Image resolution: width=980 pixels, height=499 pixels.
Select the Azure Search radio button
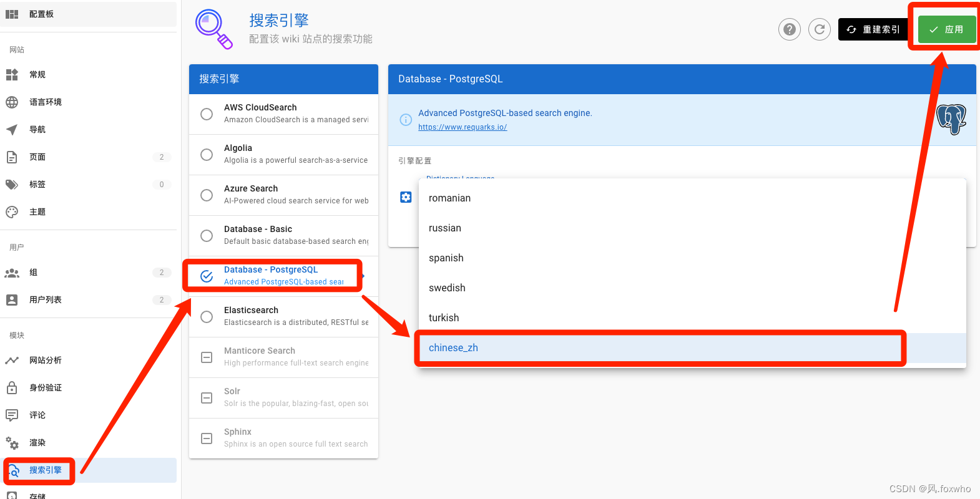207,195
